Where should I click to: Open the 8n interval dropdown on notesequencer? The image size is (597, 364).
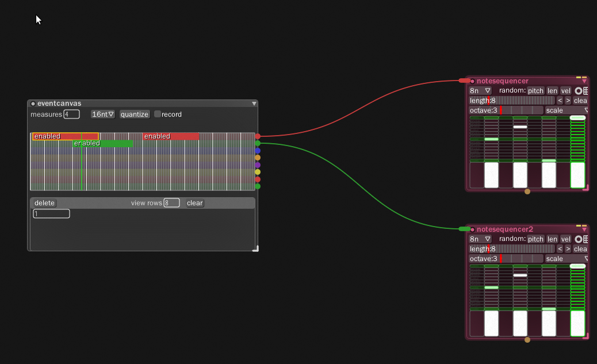pos(480,90)
